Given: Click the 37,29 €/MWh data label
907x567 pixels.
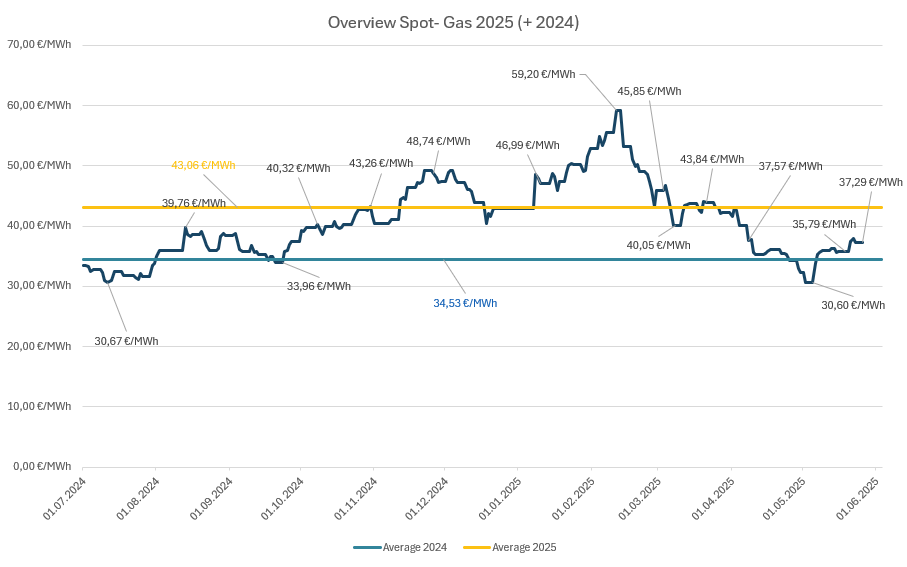Looking at the screenshot, I should (x=870, y=182).
